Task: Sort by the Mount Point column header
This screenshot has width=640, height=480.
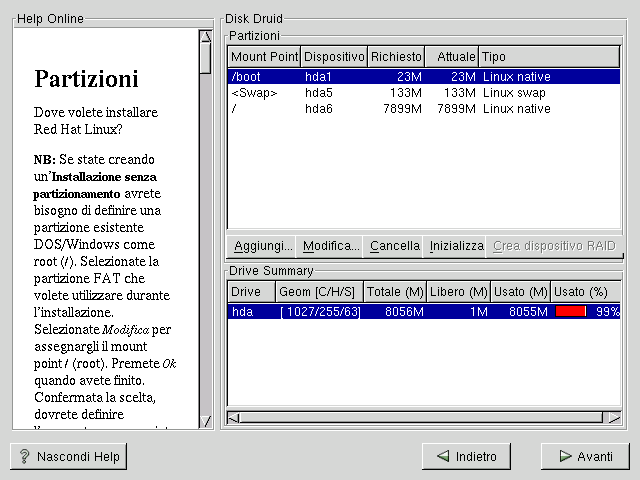Action: [x=264, y=57]
